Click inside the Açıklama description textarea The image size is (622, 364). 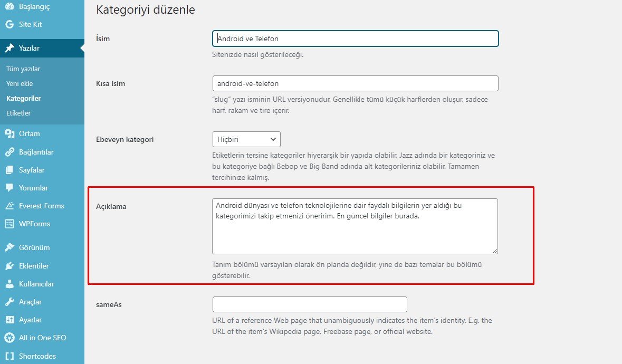click(x=355, y=232)
